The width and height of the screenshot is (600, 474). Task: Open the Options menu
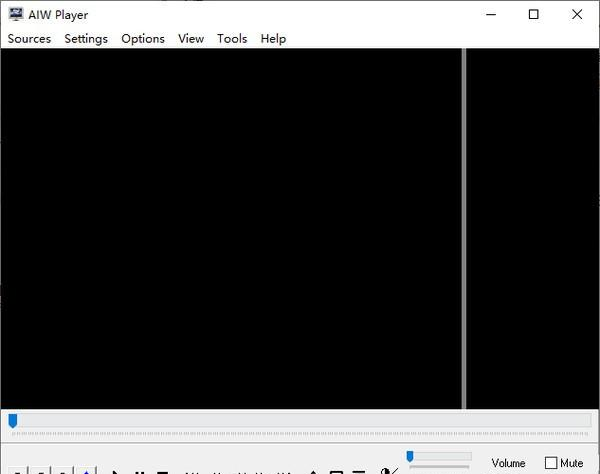point(143,39)
